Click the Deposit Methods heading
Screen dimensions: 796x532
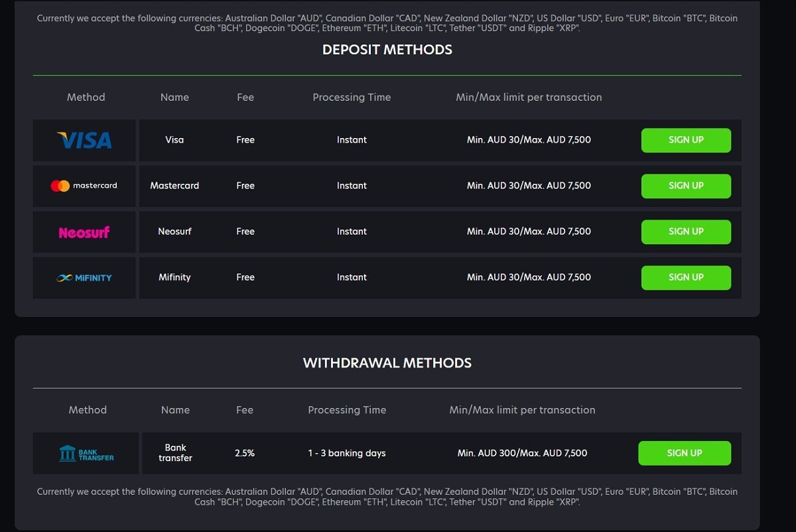coord(387,50)
